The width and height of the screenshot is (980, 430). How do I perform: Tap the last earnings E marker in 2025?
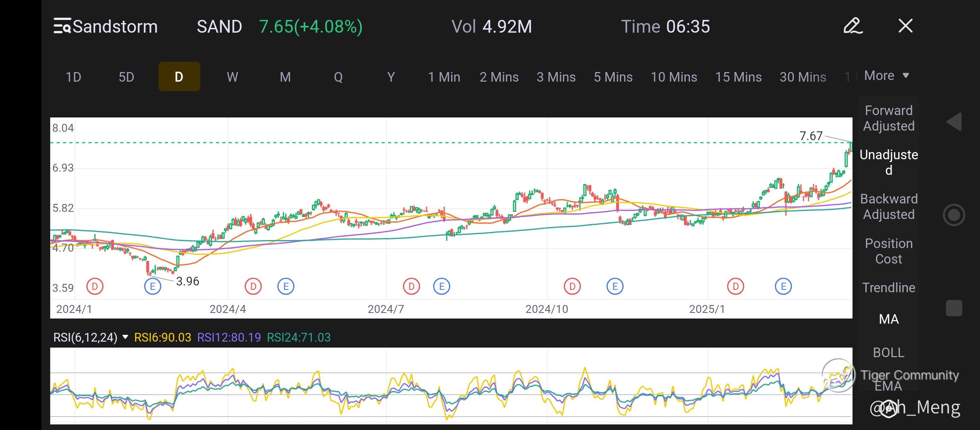(783, 286)
